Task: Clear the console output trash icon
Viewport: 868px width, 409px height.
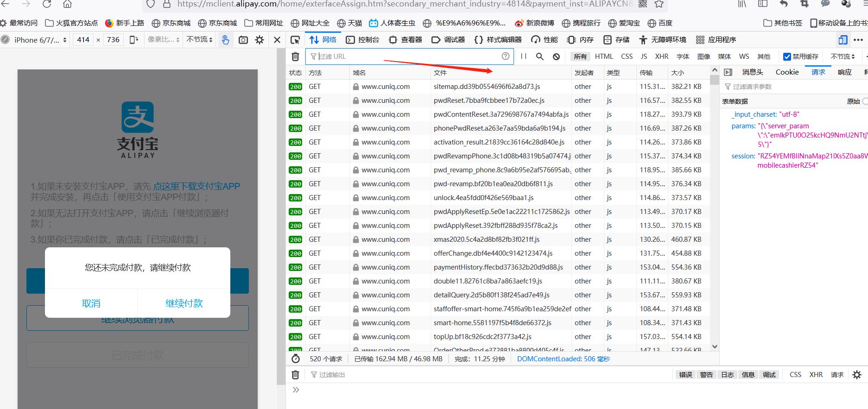Action: (295, 375)
